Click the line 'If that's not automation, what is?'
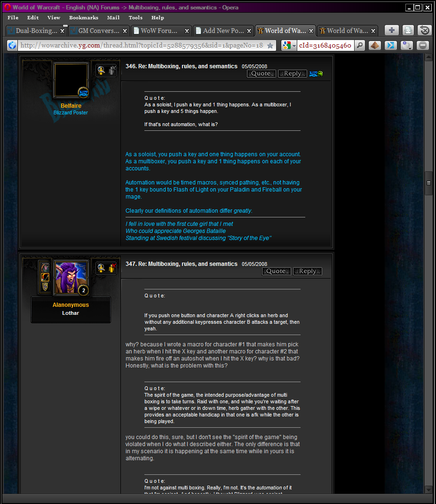This screenshot has width=436, height=504. coord(181,124)
